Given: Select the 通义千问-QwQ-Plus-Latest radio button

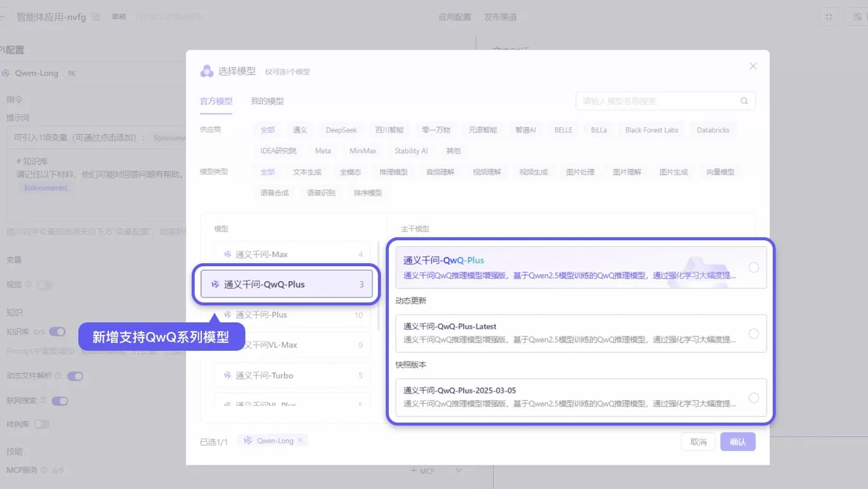Looking at the screenshot, I should coord(753,334).
